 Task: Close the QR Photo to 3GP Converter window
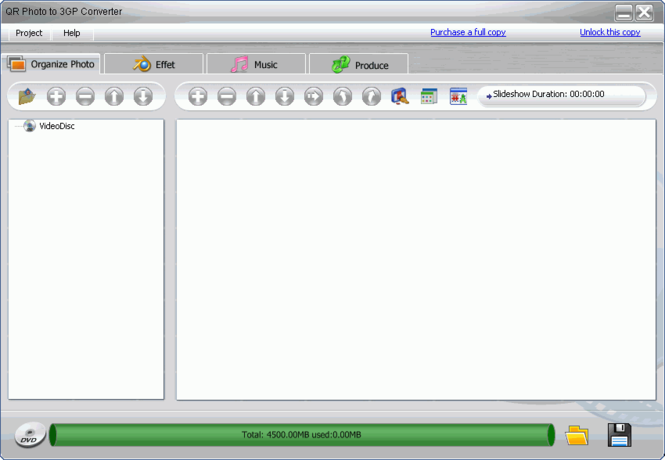[645, 13]
